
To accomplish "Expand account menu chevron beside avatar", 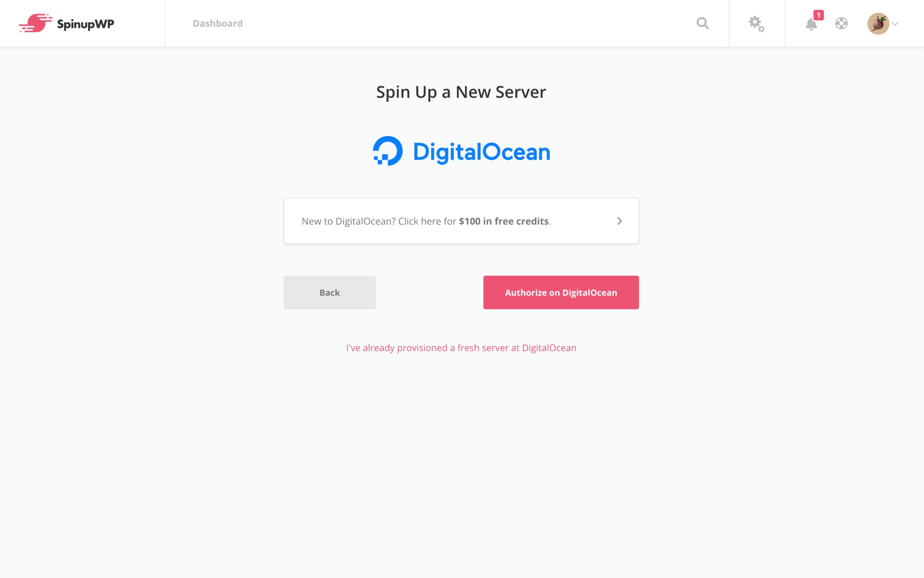I will 895,24.
